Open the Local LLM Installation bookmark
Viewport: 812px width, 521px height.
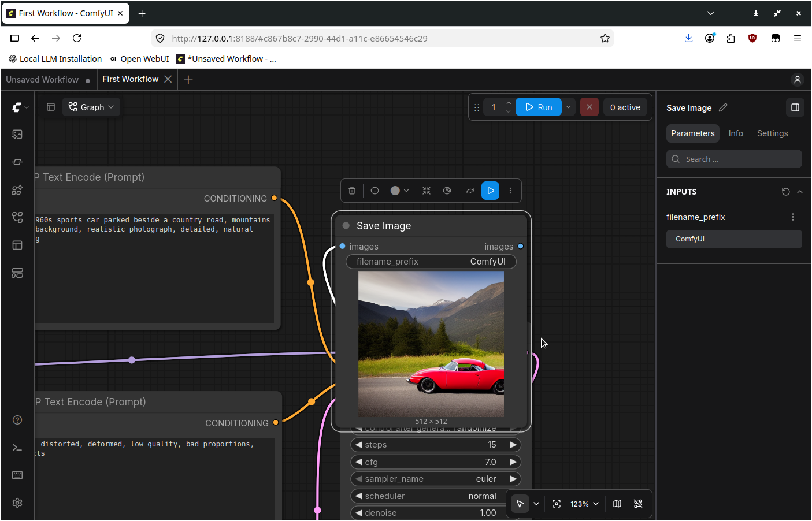pos(55,59)
